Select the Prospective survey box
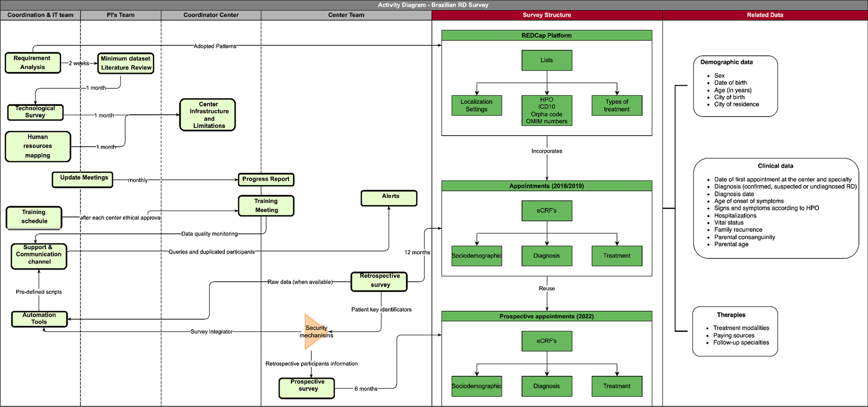 click(x=307, y=388)
